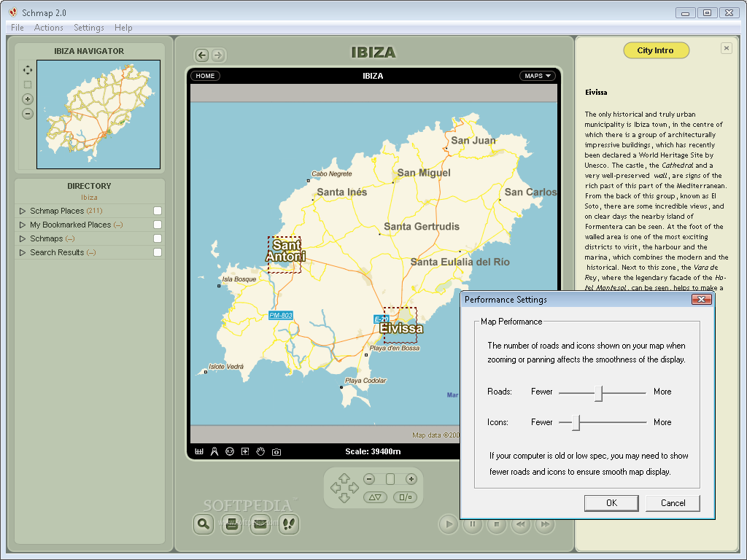Image resolution: width=747 pixels, height=560 pixels.
Task: Cancel the Performance Settings dialog
Action: pos(673,503)
